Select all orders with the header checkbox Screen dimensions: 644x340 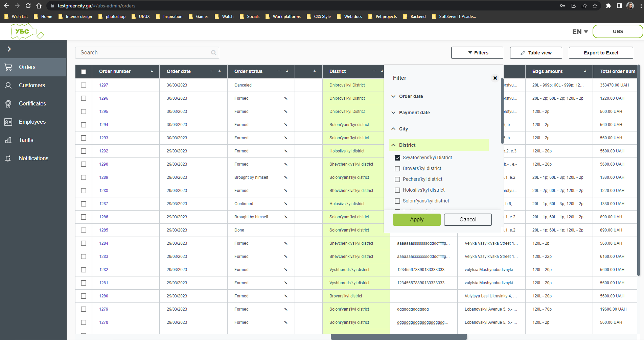83,71
